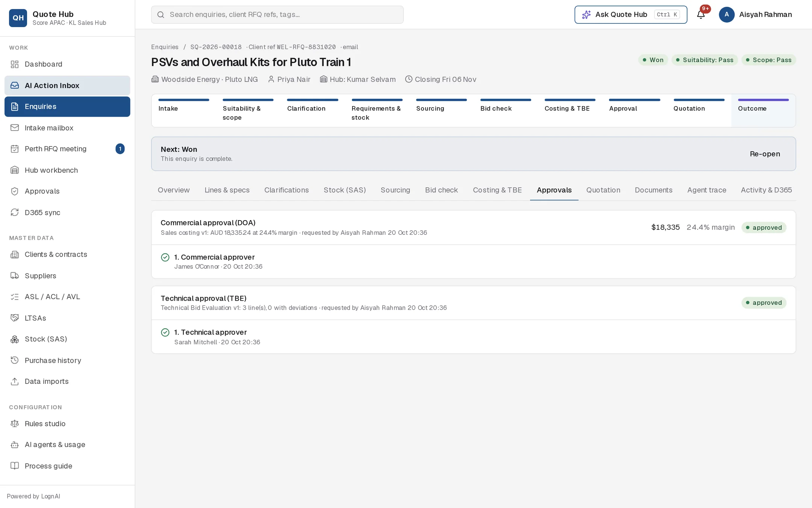
Task: Click the Re-open button
Action: pos(765,154)
